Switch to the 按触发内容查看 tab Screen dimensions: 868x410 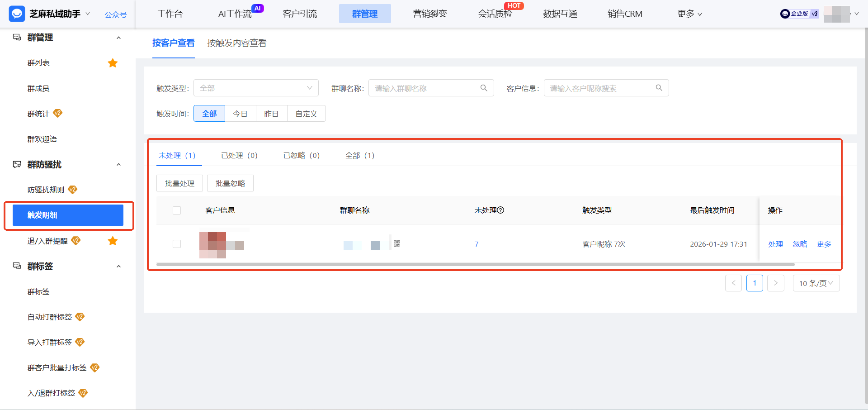click(x=236, y=43)
